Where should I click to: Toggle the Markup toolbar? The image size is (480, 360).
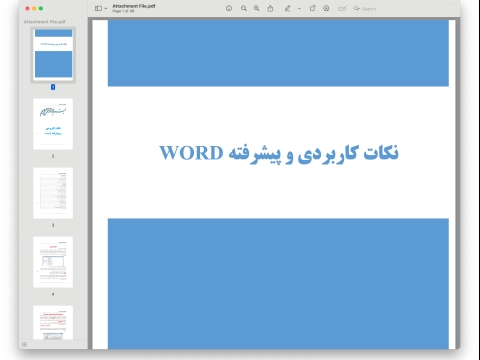[326, 9]
